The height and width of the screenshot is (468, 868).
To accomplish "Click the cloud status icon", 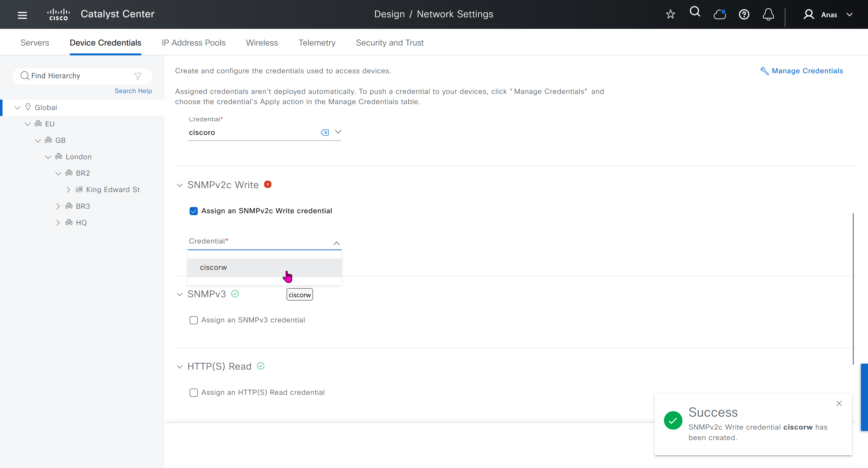I will point(719,14).
